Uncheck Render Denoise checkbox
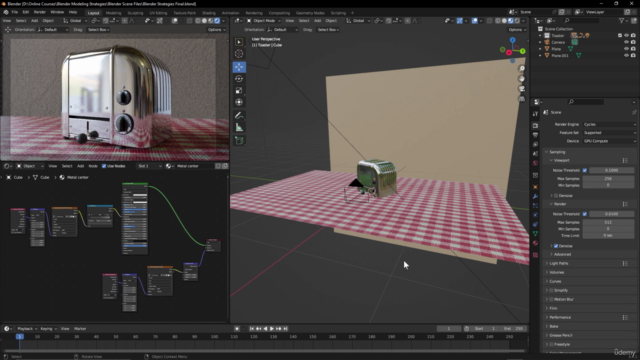 [556, 246]
